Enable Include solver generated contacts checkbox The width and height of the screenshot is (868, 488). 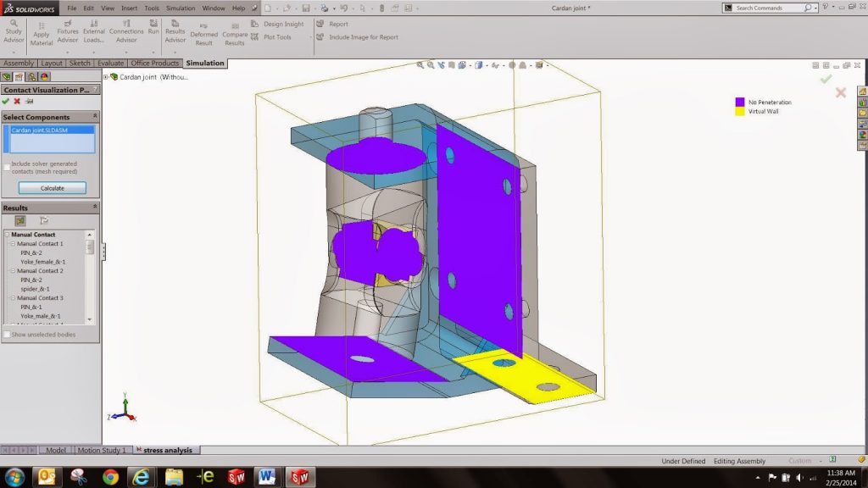(7, 167)
